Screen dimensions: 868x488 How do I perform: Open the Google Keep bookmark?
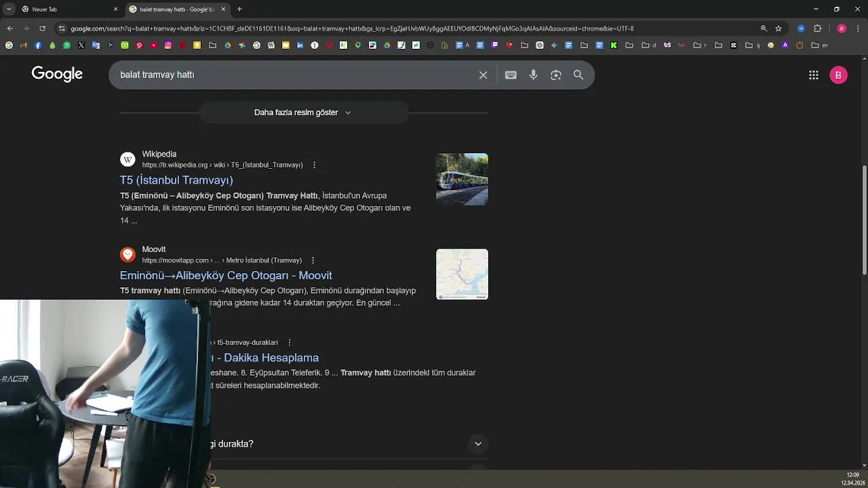(x=197, y=45)
